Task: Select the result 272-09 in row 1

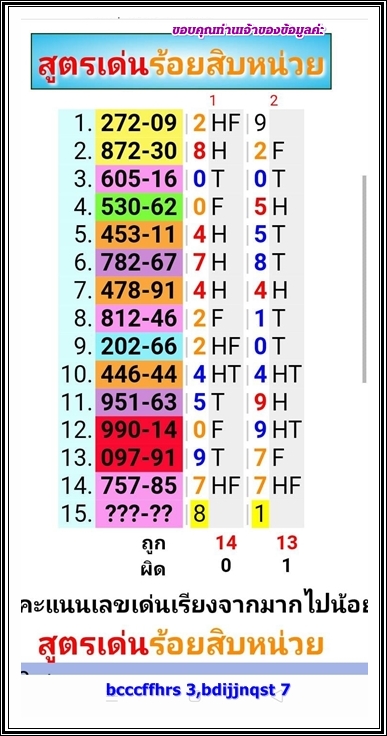Action: tap(139, 123)
